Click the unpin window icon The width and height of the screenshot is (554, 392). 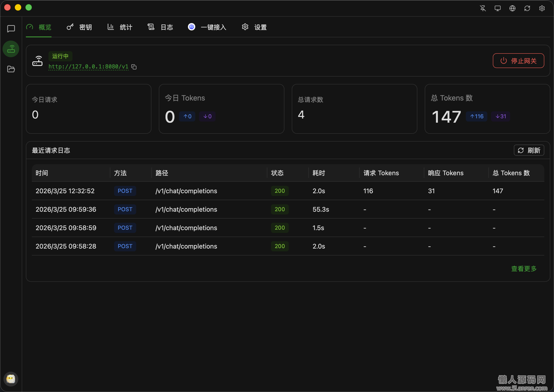pos(482,8)
